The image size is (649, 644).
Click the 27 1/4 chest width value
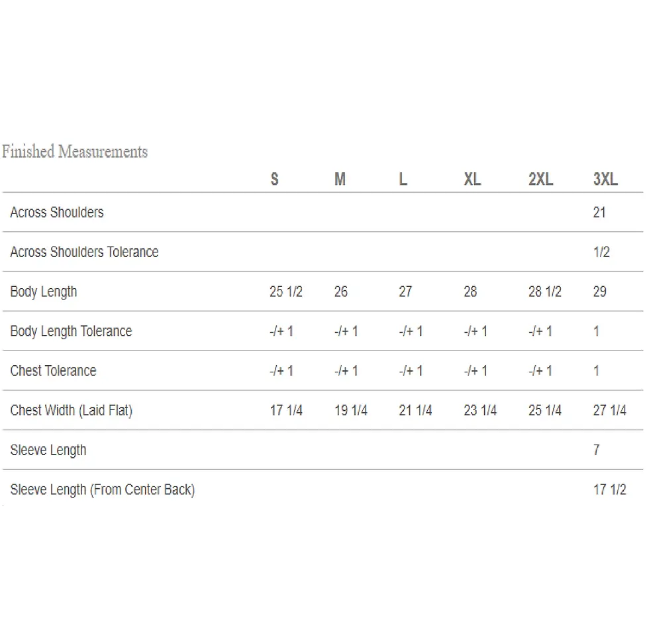(610, 410)
